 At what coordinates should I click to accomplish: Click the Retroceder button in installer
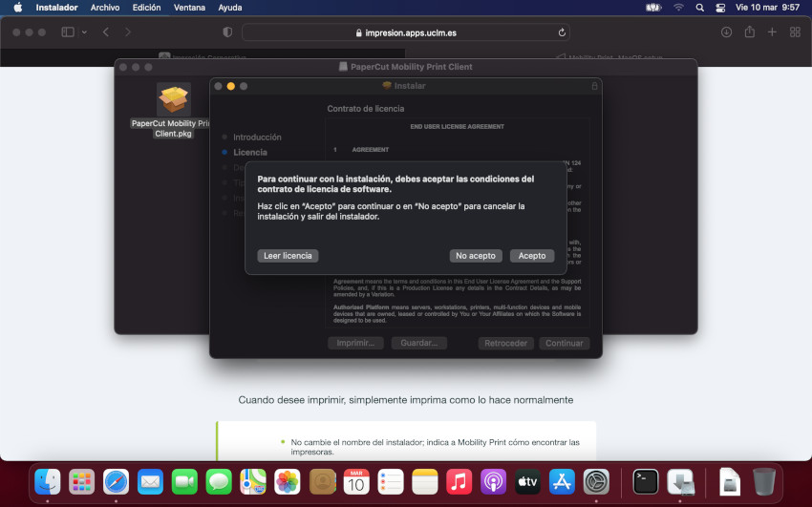(x=505, y=343)
